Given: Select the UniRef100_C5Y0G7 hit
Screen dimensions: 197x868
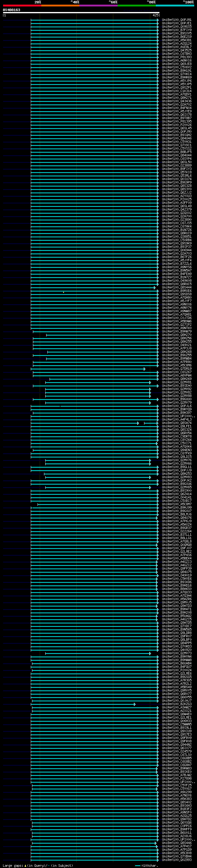Looking at the screenshot, I should point(177,789).
